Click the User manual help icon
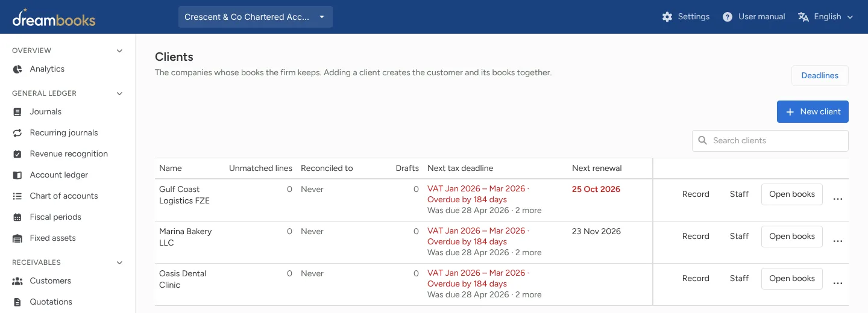 [x=728, y=17]
